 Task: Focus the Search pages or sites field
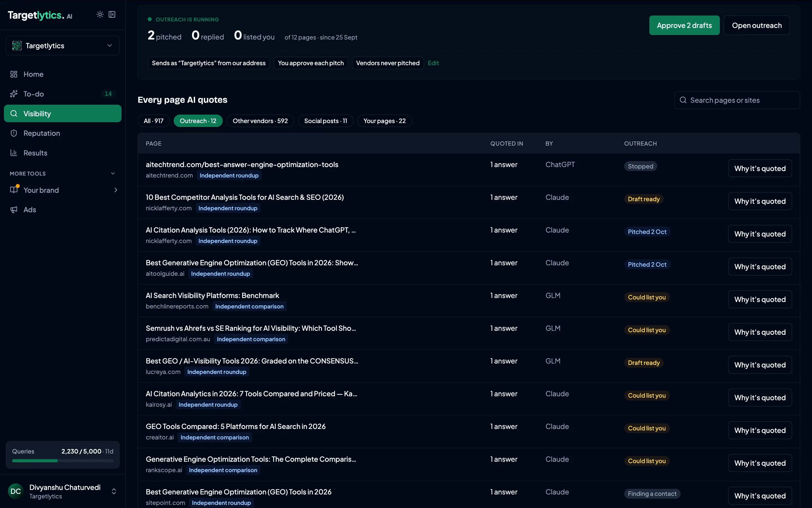pos(737,100)
